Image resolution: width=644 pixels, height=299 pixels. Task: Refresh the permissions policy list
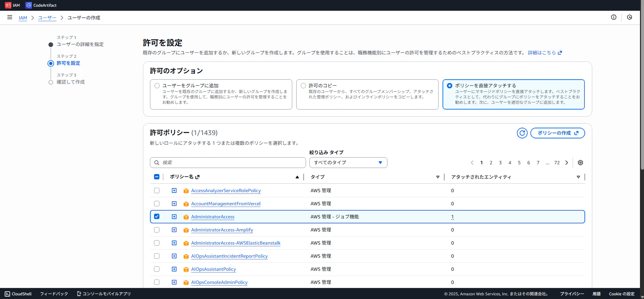[x=522, y=133]
